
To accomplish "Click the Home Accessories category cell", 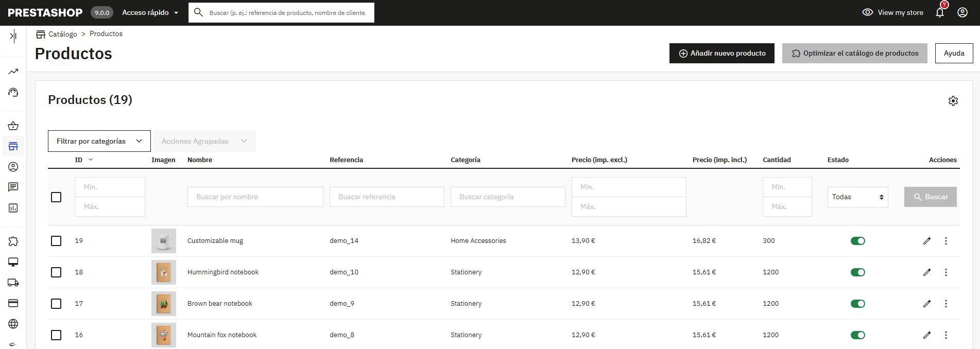I will click(x=478, y=240).
